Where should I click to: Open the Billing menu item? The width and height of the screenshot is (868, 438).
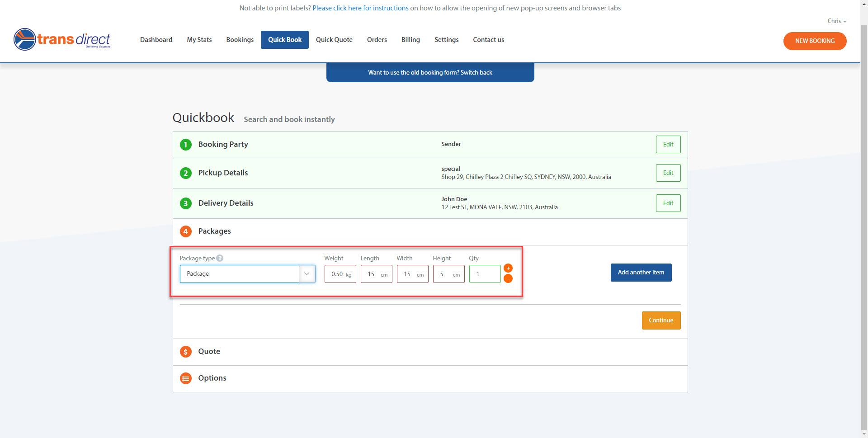click(x=410, y=40)
